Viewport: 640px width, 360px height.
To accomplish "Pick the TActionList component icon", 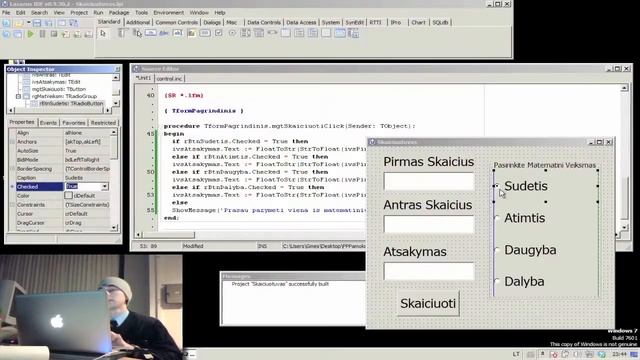I will [x=353, y=33].
